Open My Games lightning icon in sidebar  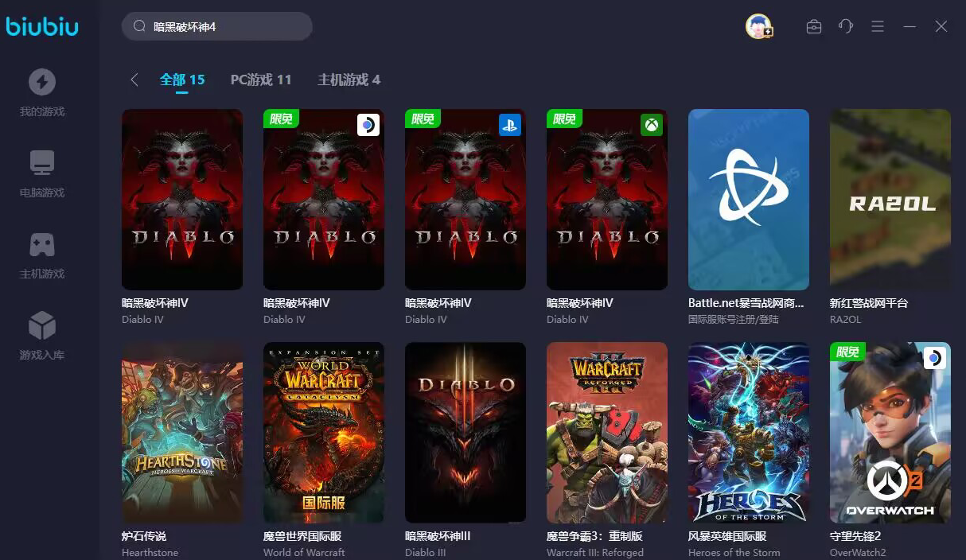tap(42, 82)
